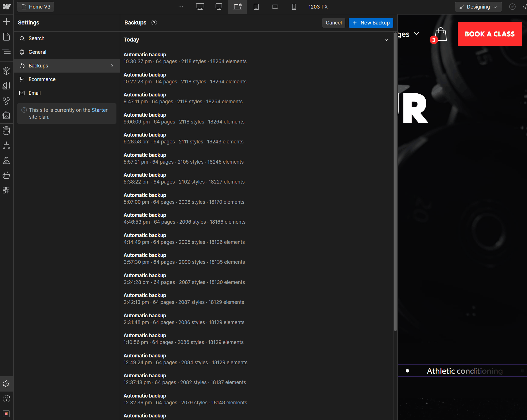Select the 3:24:28 pm automatic backup
The height and width of the screenshot is (420, 527).
coord(257,279)
